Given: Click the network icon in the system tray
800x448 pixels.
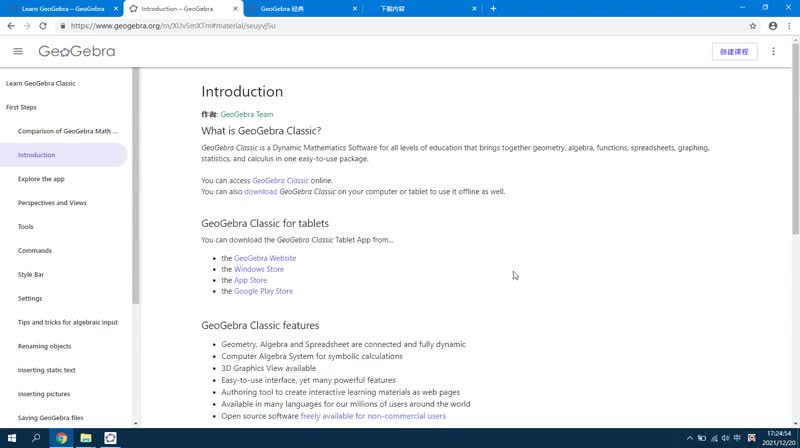Looking at the screenshot, I should [x=714, y=438].
